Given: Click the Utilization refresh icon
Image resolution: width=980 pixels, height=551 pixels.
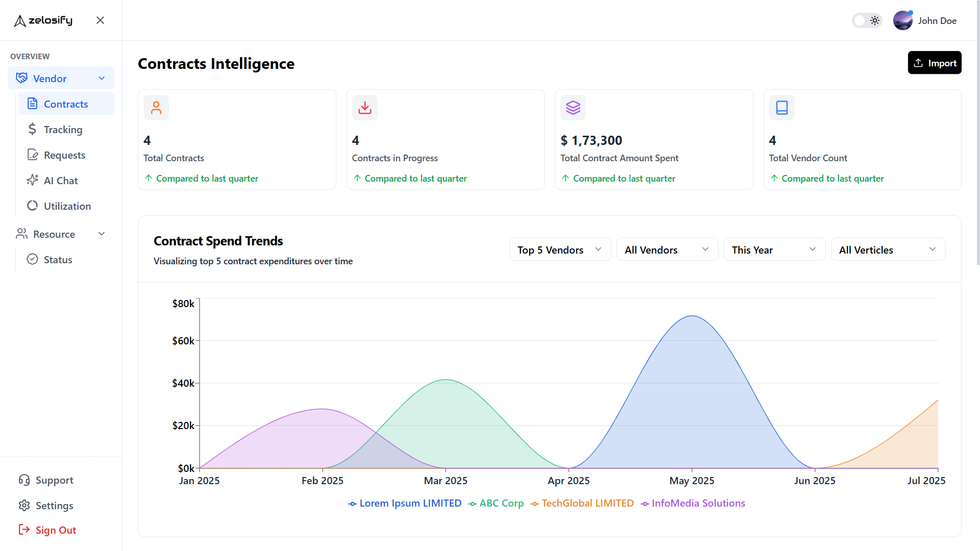Looking at the screenshot, I should pos(32,206).
